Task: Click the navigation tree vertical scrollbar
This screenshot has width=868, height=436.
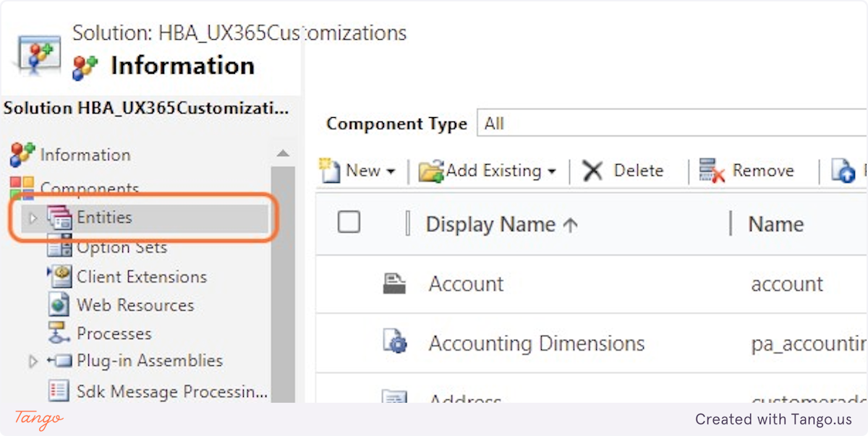Action: pos(283,284)
